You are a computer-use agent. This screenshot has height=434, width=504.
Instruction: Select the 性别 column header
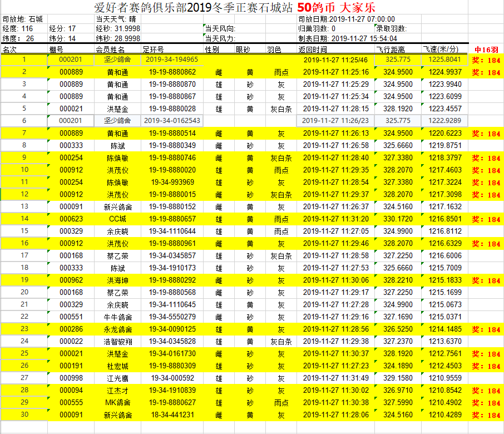click(x=212, y=50)
